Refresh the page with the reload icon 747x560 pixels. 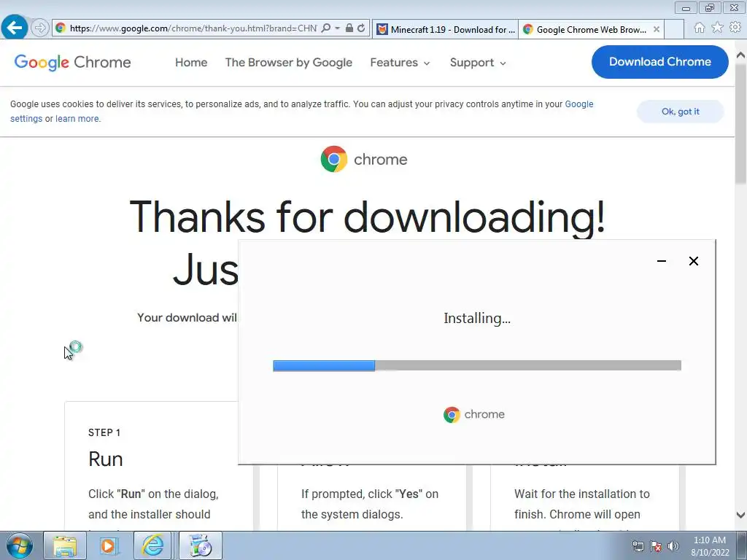(x=362, y=28)
